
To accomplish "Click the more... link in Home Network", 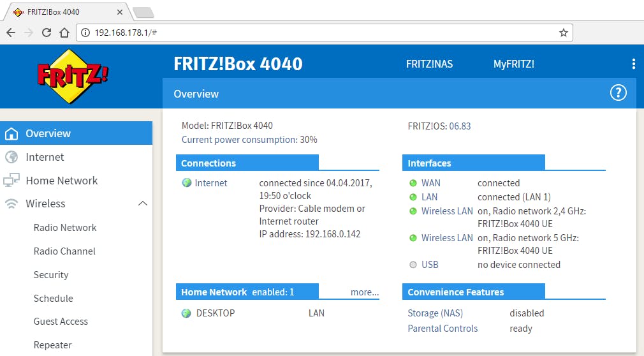I will [365, 292].
